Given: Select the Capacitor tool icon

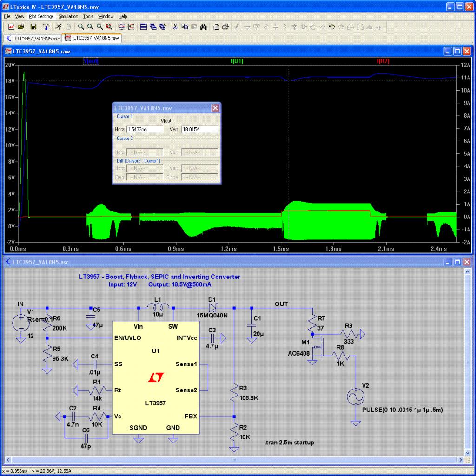Looking at the screenshot, I should pos(275,26).
